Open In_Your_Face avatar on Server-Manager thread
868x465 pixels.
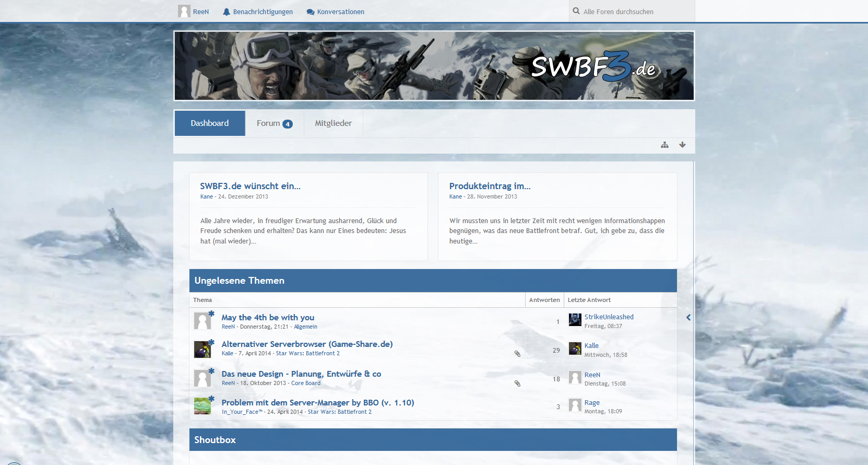point(203,406)
